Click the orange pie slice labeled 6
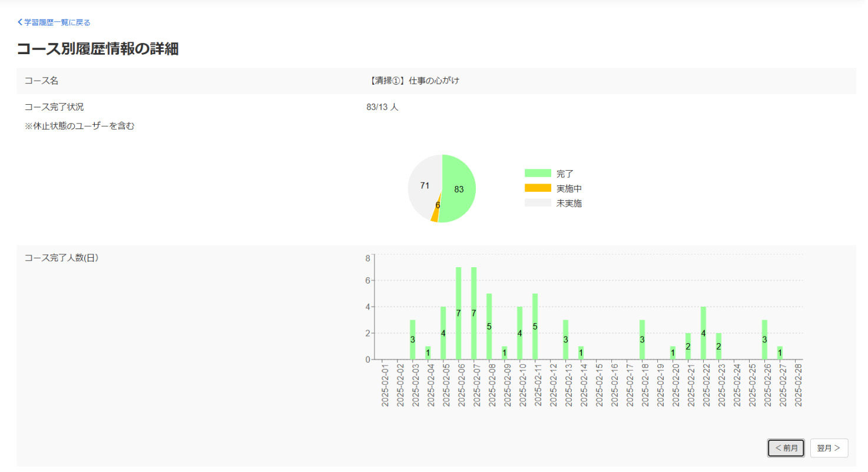 tap(435, 214)
